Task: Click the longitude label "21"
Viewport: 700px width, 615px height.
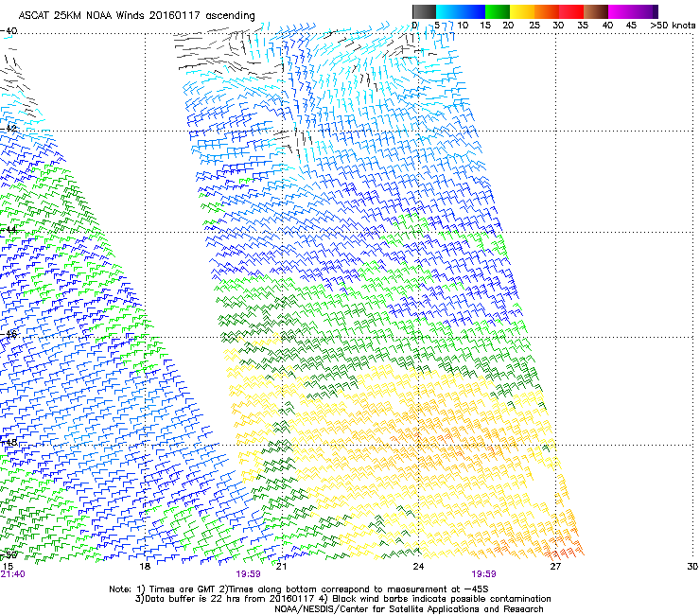Action: [281, 567]
